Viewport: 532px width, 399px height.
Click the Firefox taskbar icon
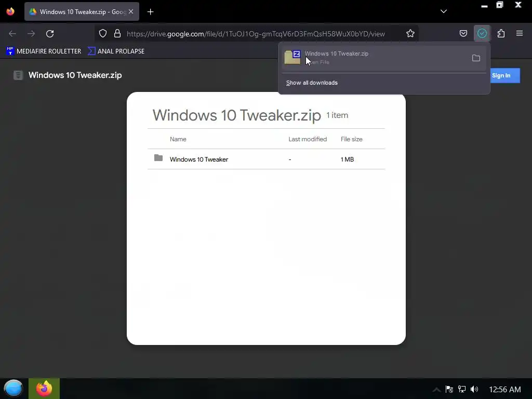click(44, 389)
